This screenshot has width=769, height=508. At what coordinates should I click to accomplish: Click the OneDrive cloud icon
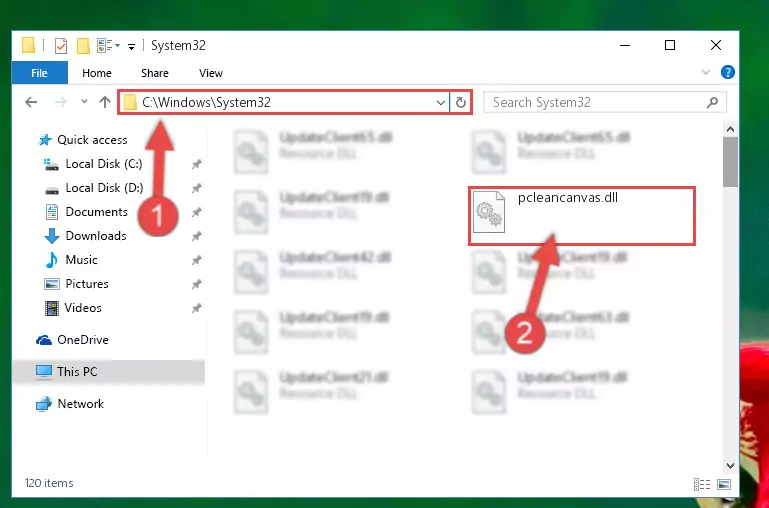44,340
